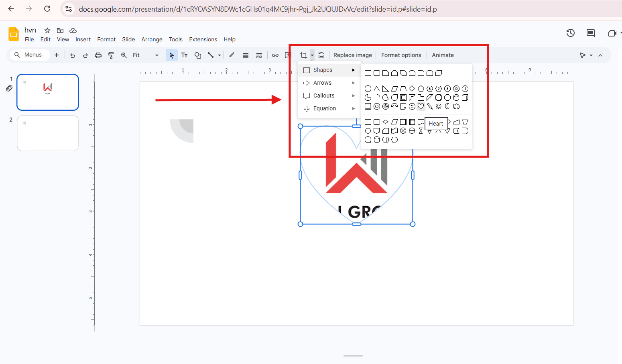
Task: Select the plain Rectangle shape at top
Action: coord(368,73)
